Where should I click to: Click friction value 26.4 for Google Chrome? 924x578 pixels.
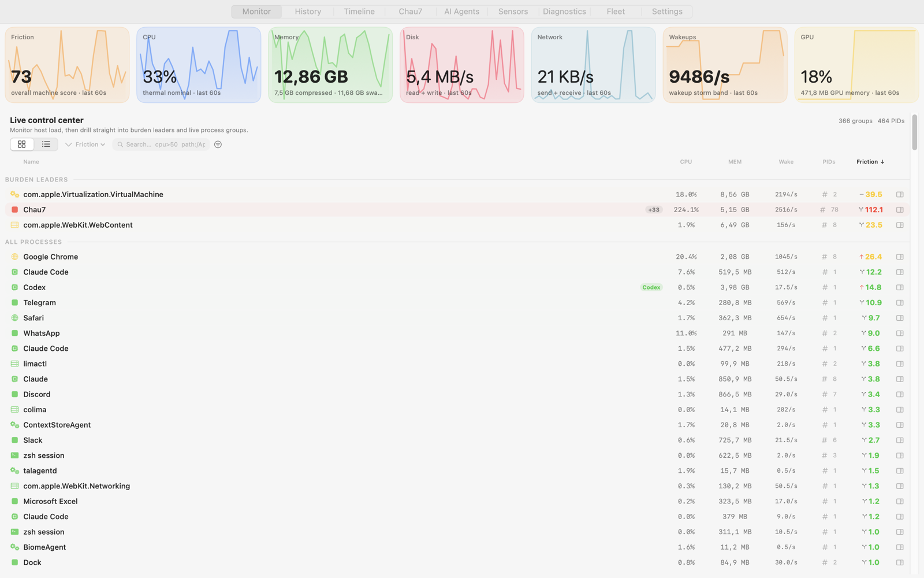[874, 257]
